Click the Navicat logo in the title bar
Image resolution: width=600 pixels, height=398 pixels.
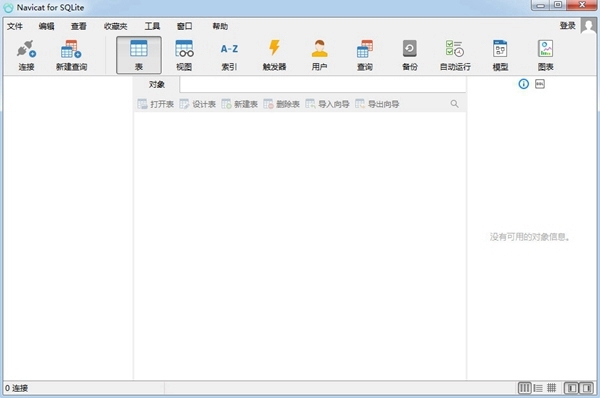(8, 8)
